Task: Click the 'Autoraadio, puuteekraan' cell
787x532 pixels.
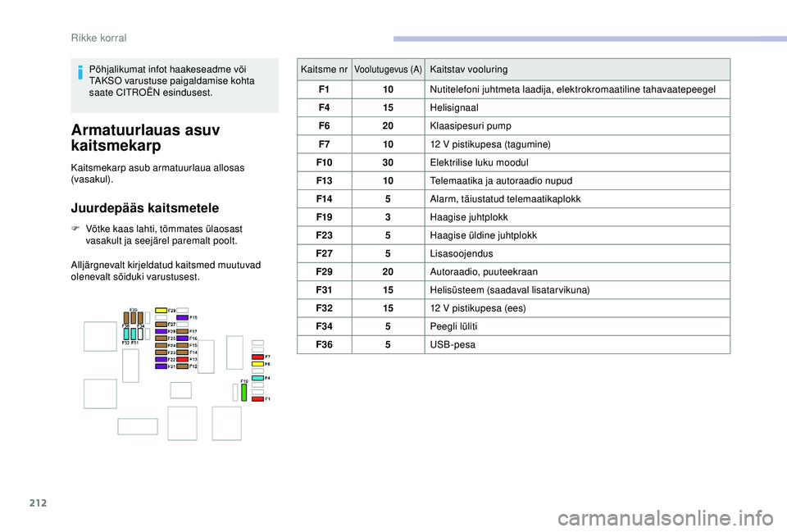Action: (x=577, y=271)
